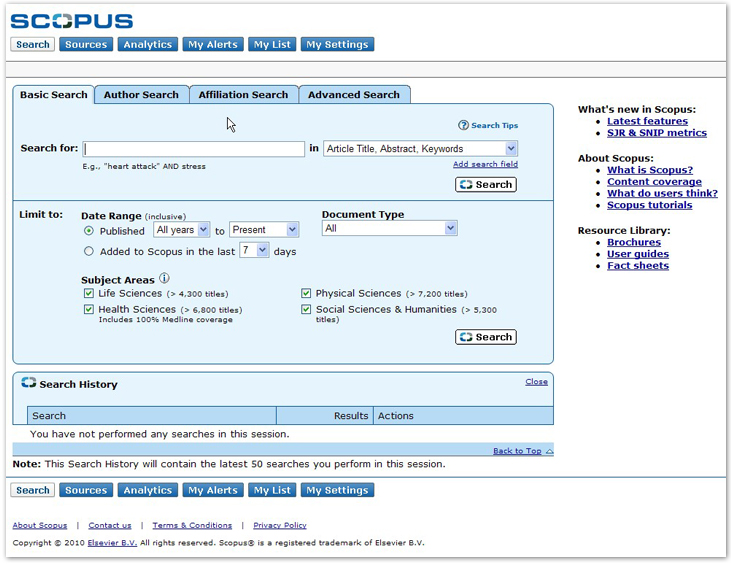Click Search in bottom navigation
Image resolution: width=731 pixels, height=564 pixels.
[33, 490]
